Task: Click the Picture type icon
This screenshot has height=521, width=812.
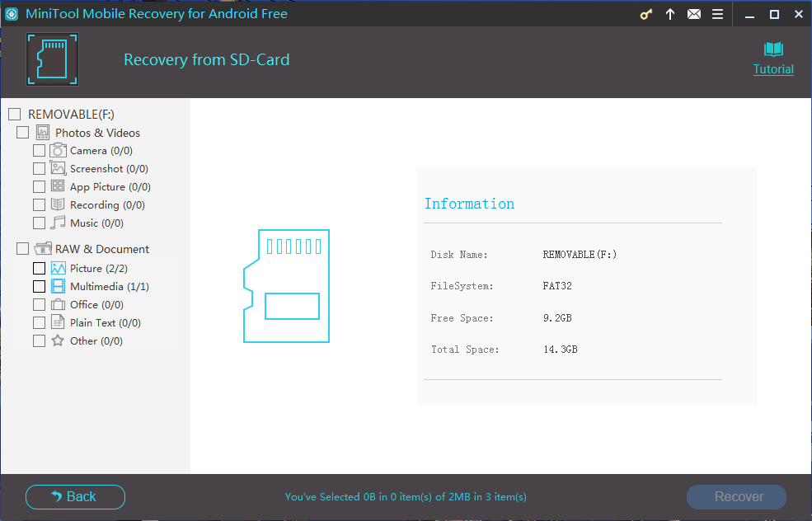Action: (58, 268)
